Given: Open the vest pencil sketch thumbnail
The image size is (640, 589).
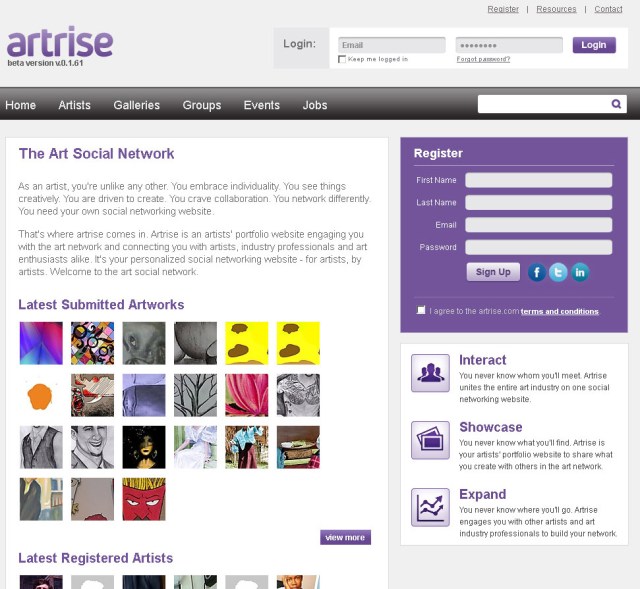Looking at the screenshot, I should [x=41, y=447].
